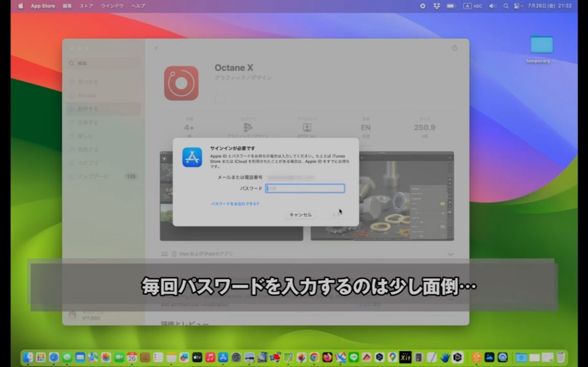Open Firefox from the Dock
The height and width of the screenshot is (367, 588).
point(327,357)
